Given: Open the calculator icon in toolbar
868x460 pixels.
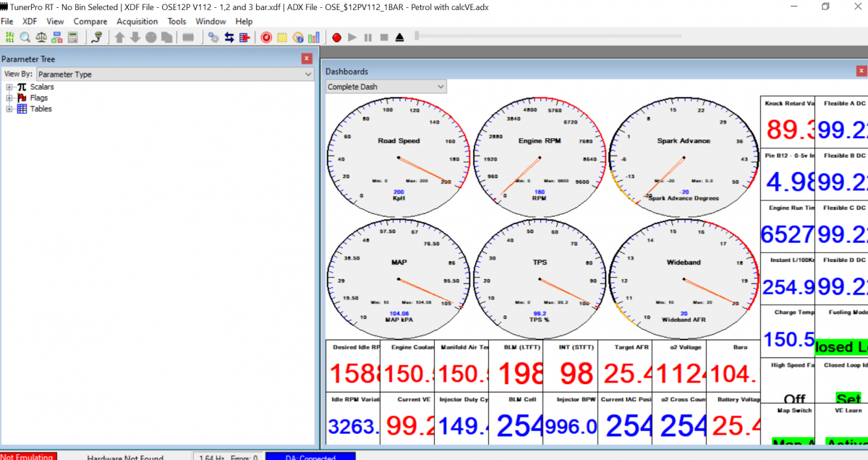Looking at the screenshot, I should (x=73, y=37).
